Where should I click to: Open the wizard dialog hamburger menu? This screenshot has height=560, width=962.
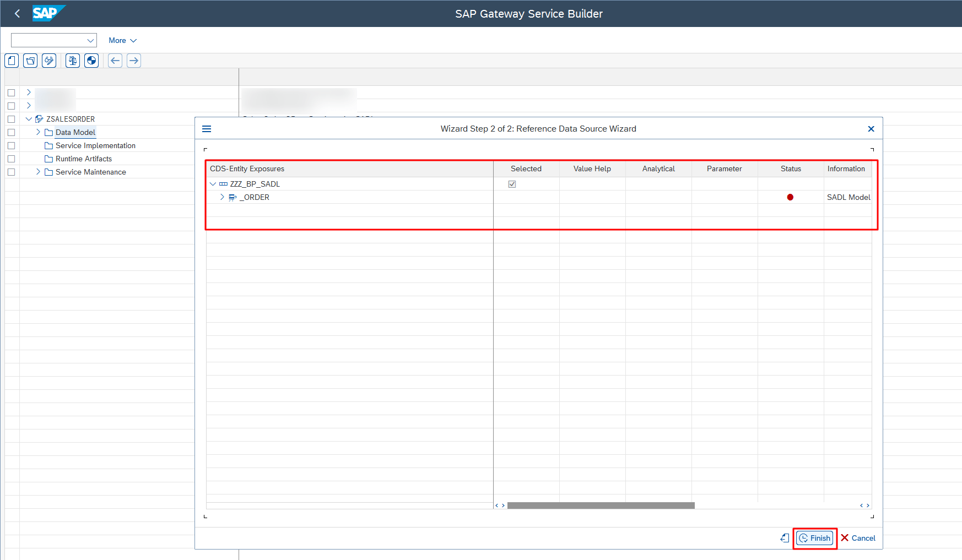click(207, 129)
